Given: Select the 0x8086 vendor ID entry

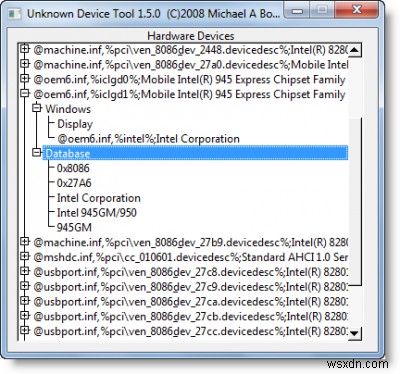Looking at the screenshot, I should pyautogui.click(x=73, y=168).
